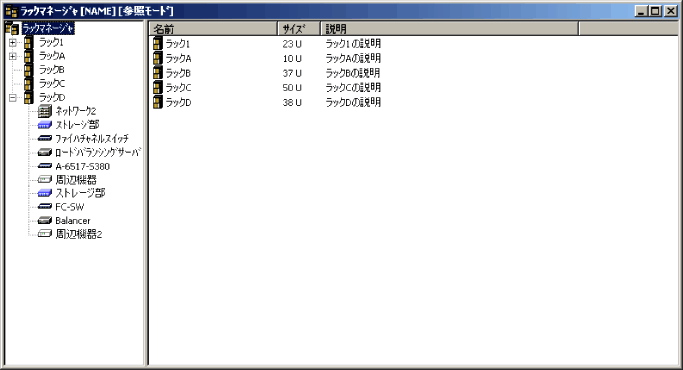Maximize the ラックマネージャ window

point(655,11)
